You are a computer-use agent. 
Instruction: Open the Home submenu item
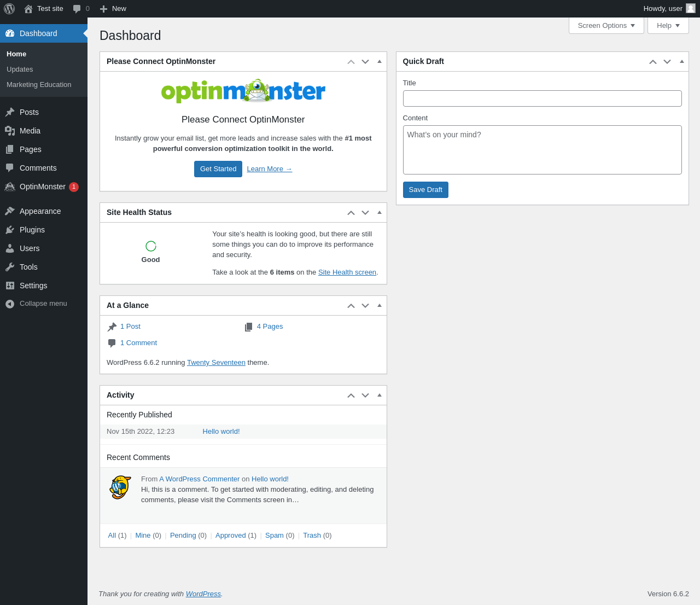(16, 54)
